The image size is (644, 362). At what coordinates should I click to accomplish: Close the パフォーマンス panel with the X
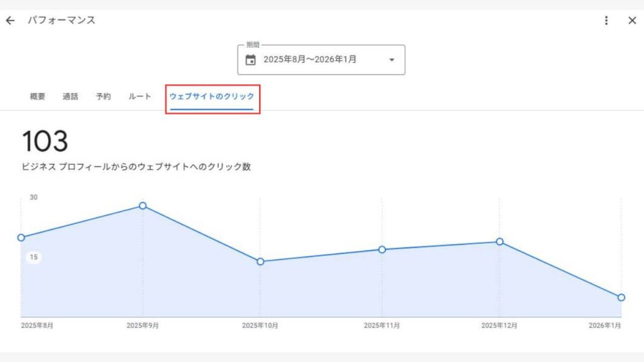632,20
